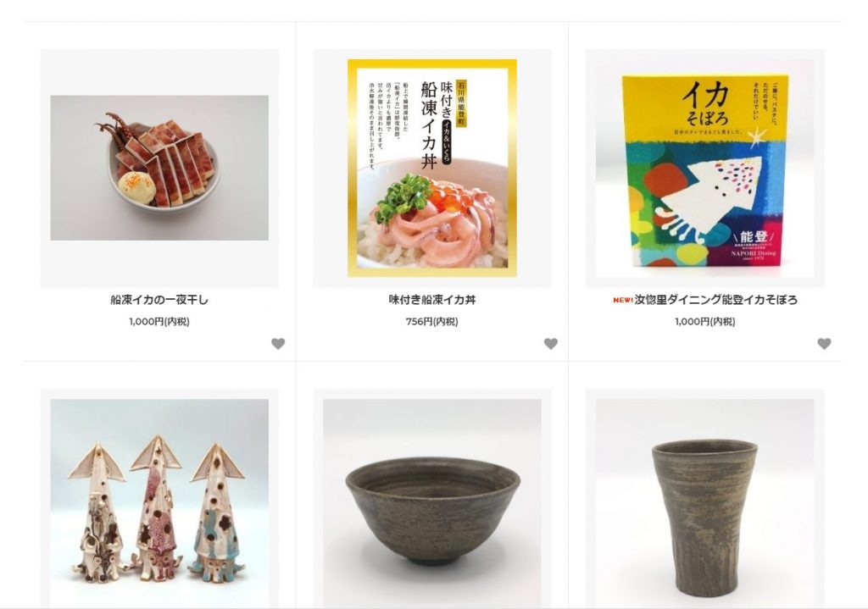
Task: View the tall ceramic tumbler cup image
Action: click(704, 503)
